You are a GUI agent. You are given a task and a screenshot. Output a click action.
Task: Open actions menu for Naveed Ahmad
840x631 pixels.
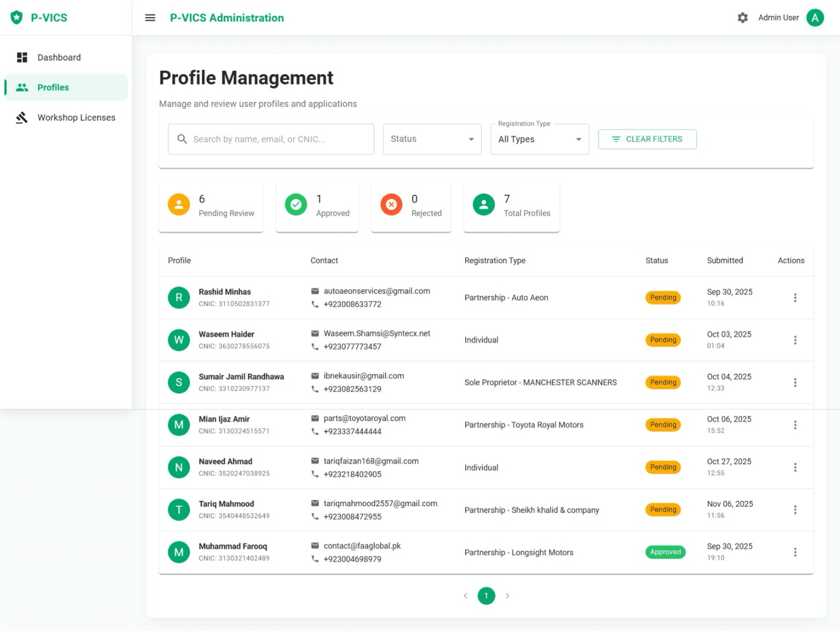tap(795, 467)
